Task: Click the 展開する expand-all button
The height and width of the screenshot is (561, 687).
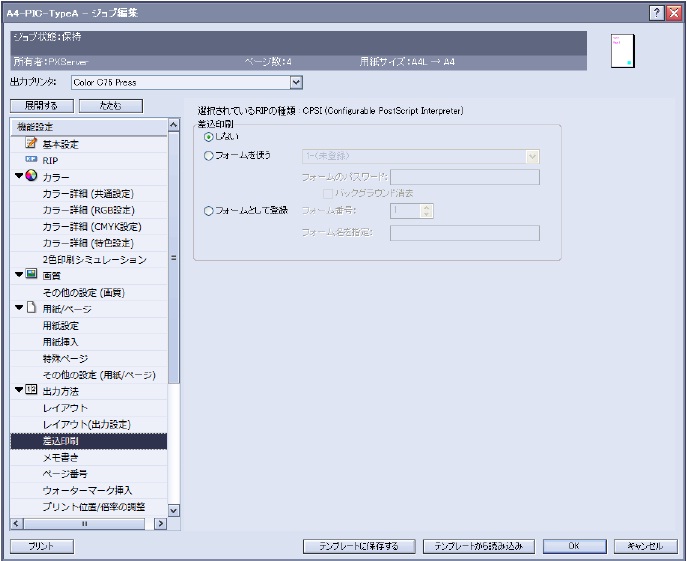Action: (x=40, y=105)
